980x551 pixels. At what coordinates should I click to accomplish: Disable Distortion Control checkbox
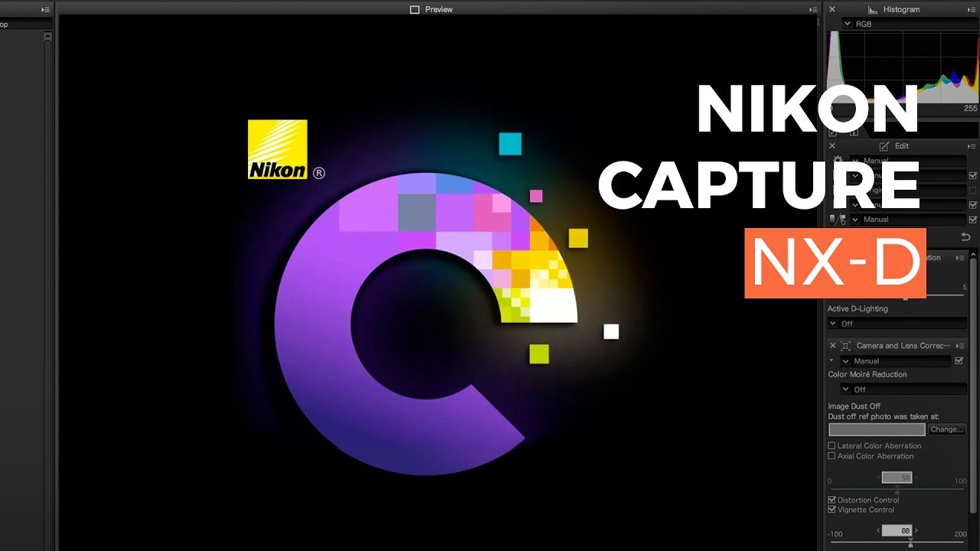pyautogui.click(x=832, y=500)
